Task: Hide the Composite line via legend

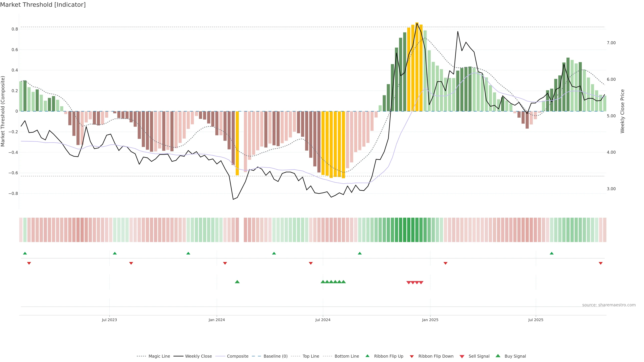Action: click(237, 356)
